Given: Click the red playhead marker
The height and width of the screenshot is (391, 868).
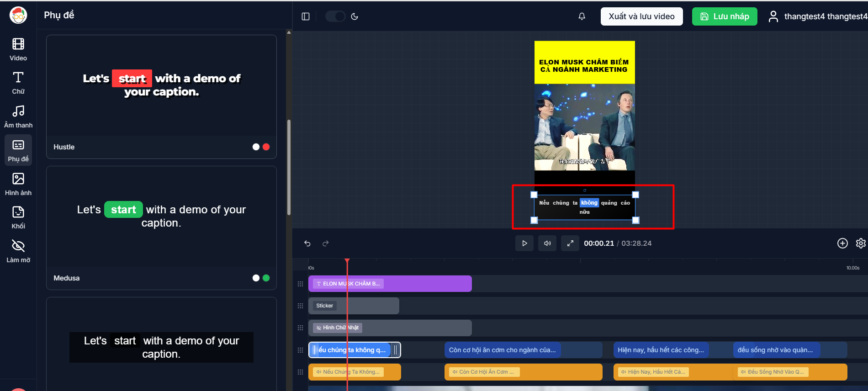Looking at the screenshot, I should pos(347,261).
